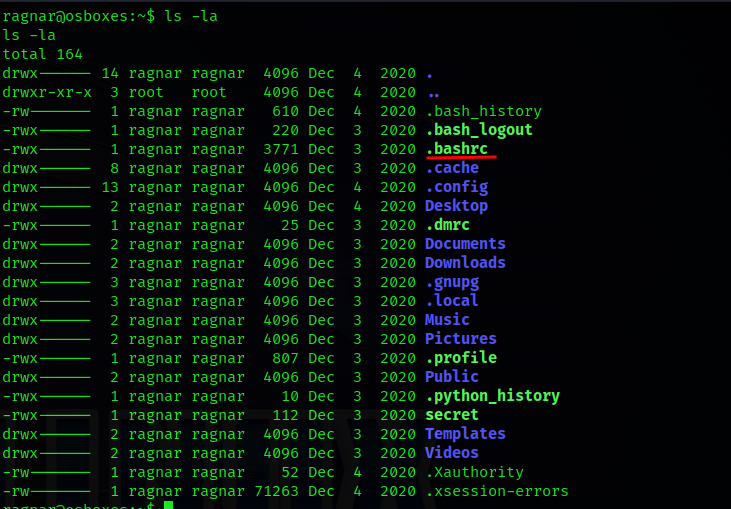Click the .bash_history file entry
Viewport: 731px width, 509px height.
pyautogui.click(x=483, y=111)
